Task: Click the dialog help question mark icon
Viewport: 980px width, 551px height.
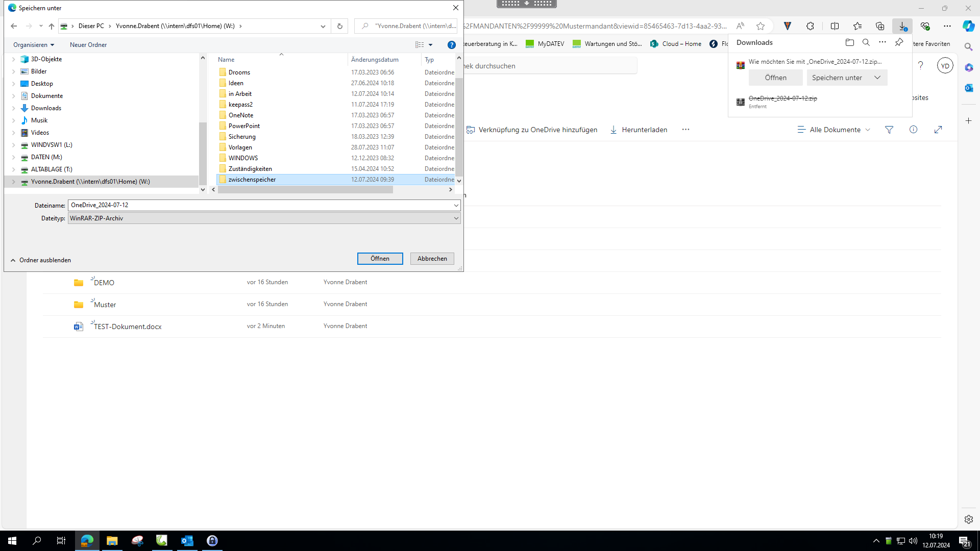Action: (x=451, y=45)
